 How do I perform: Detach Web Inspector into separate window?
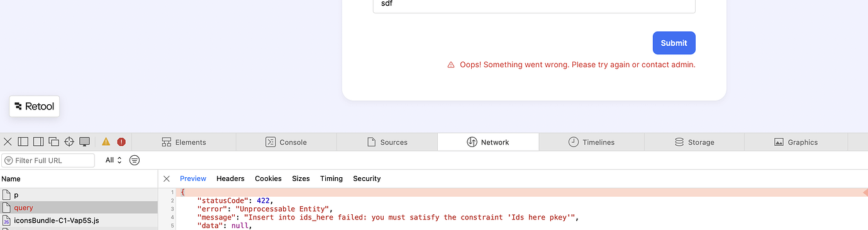[53, 142]
